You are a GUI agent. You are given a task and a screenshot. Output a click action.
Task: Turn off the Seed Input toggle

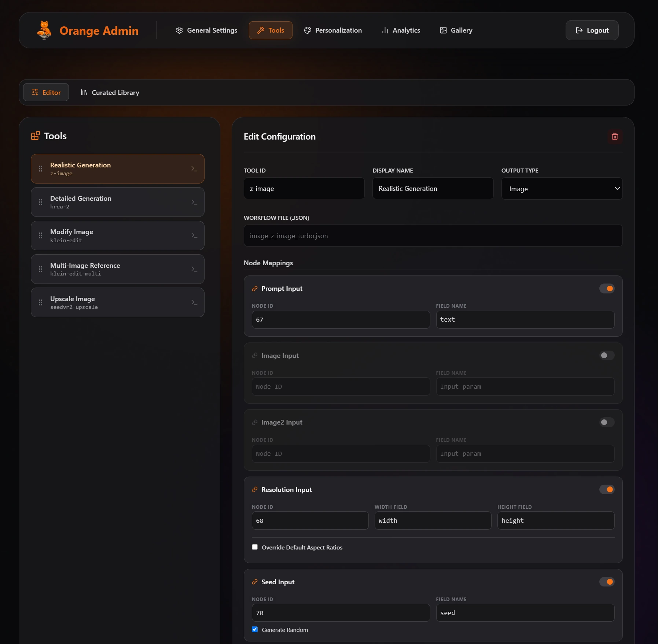click(607, 582)
